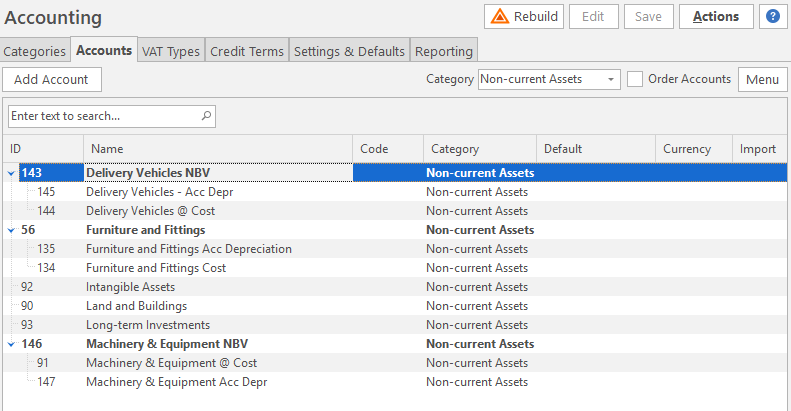This screenshot has width=791, height=411.
Task: Collapse the Machinery & Equipment NBV group
Action: tap(11, 344)
